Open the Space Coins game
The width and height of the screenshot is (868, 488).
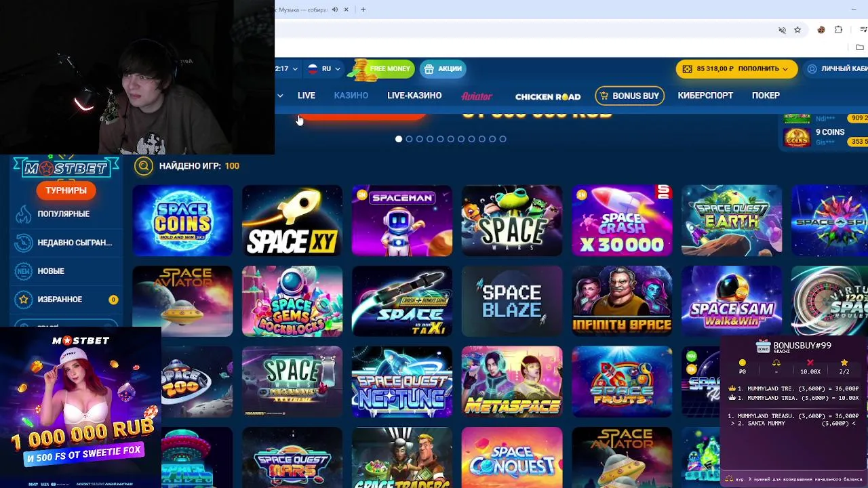(x=182, y=221)
